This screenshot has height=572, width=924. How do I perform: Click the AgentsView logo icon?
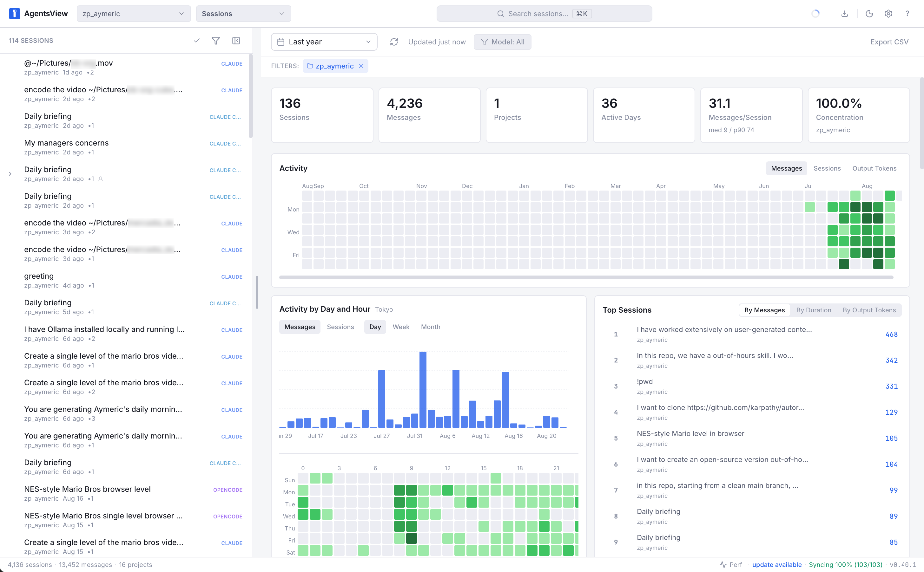pyautogui.click(x=14, y=14)
